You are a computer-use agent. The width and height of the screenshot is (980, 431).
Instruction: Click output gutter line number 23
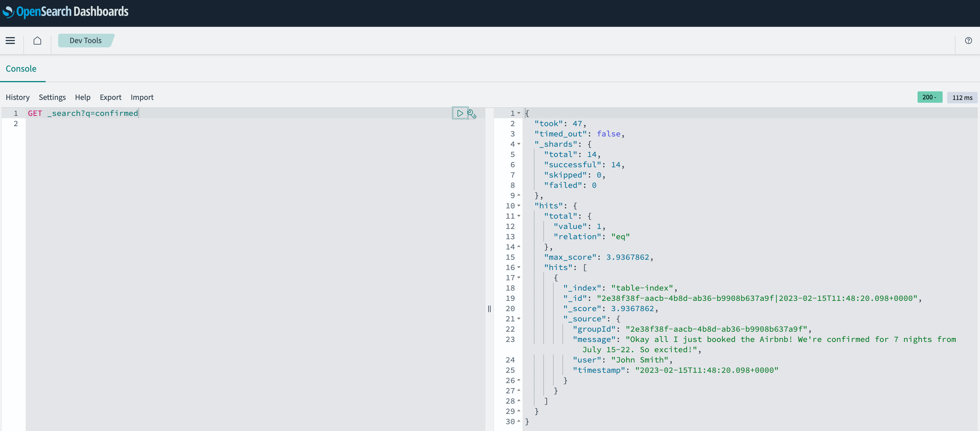(x=510, y=339)
